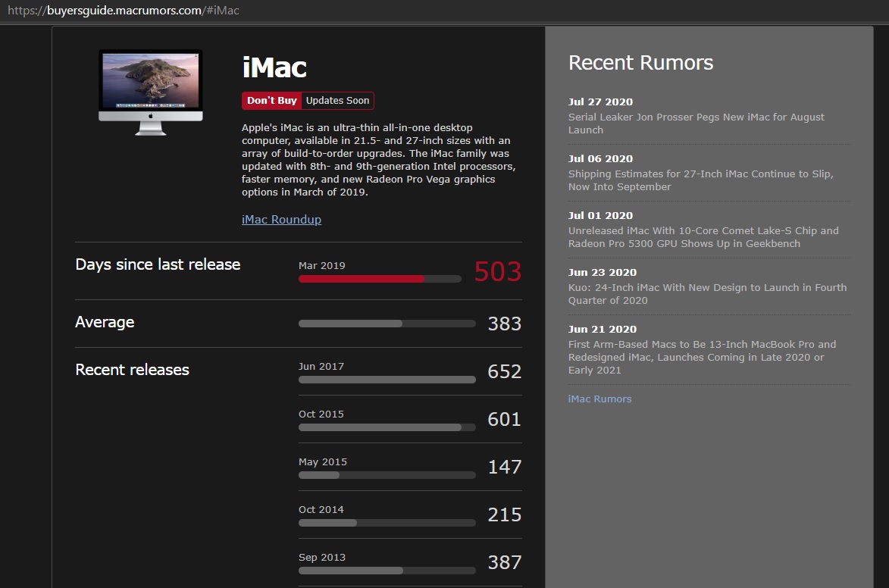The width and height of the screenshot is (889, 588).
Task: Click the Jun 23 2020 date
Action: (602, 272)
